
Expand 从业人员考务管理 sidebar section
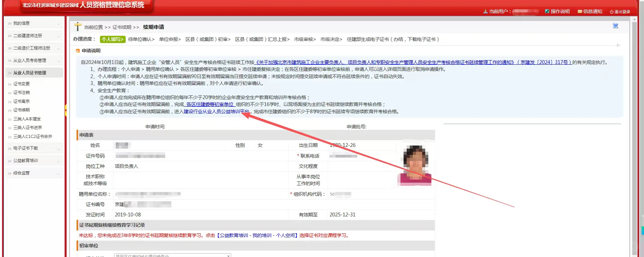coord(34,61)
